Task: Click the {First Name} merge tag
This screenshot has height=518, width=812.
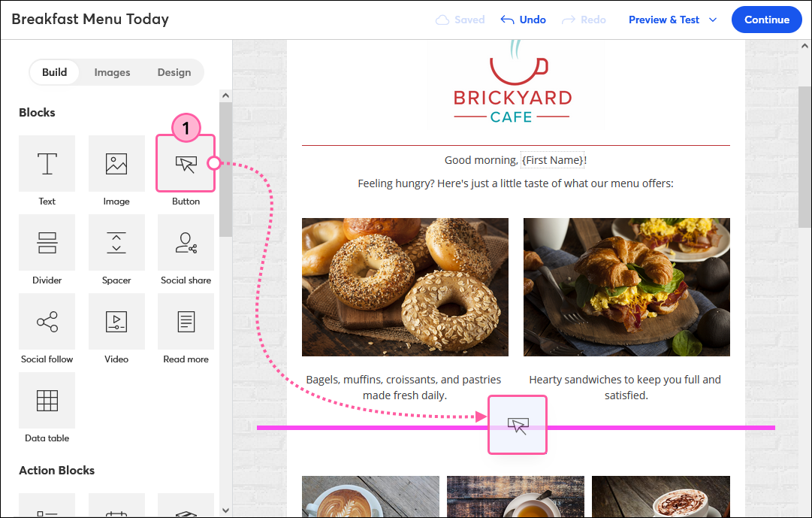Action: (x=553, y=160)
